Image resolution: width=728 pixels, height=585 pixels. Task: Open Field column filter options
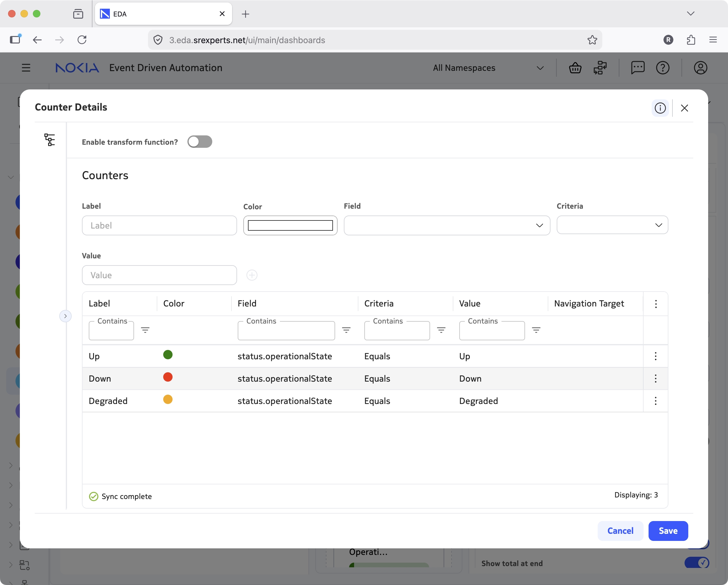pos(346,330)
